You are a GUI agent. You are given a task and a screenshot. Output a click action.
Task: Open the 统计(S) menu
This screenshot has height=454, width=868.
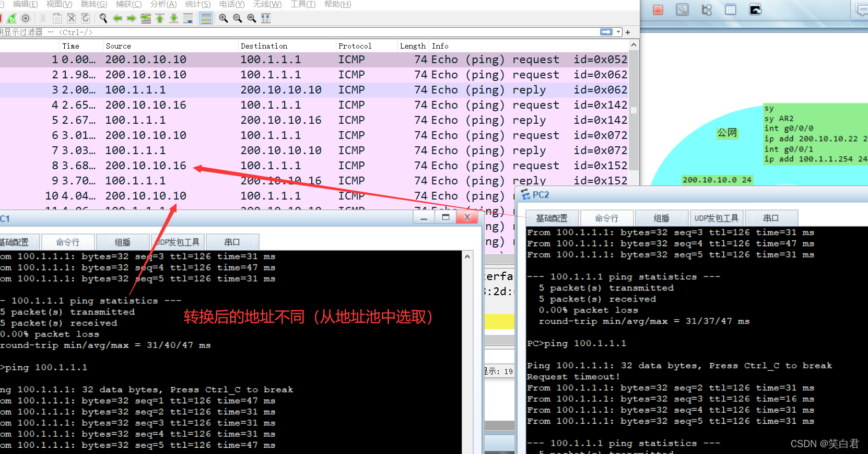coord(198,4)
